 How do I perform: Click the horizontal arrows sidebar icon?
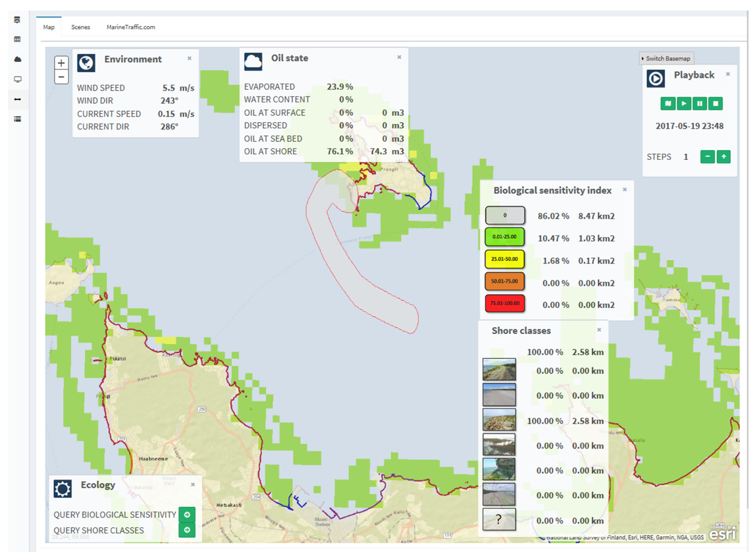click(x=18, y=99)
